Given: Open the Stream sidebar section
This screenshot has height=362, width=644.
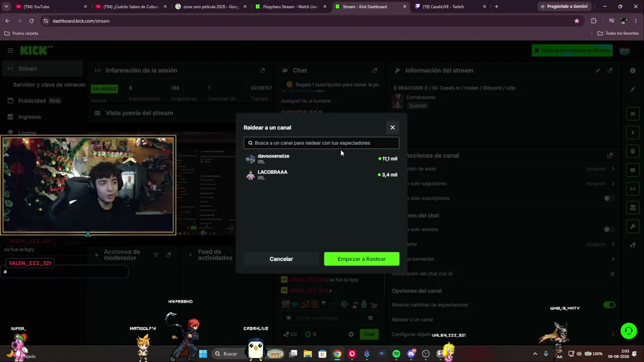Looking at the screenshot, I should (42, 68).
